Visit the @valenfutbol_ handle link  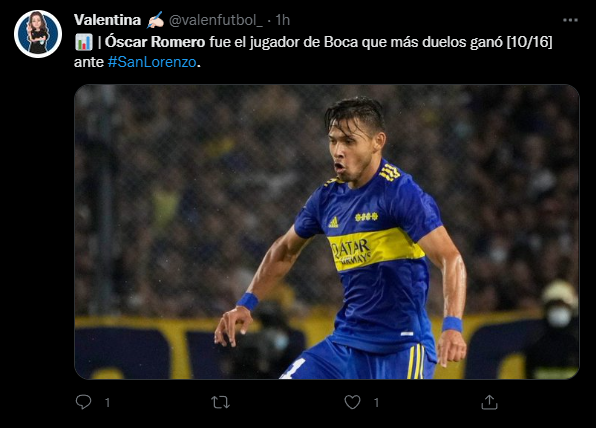216,20
